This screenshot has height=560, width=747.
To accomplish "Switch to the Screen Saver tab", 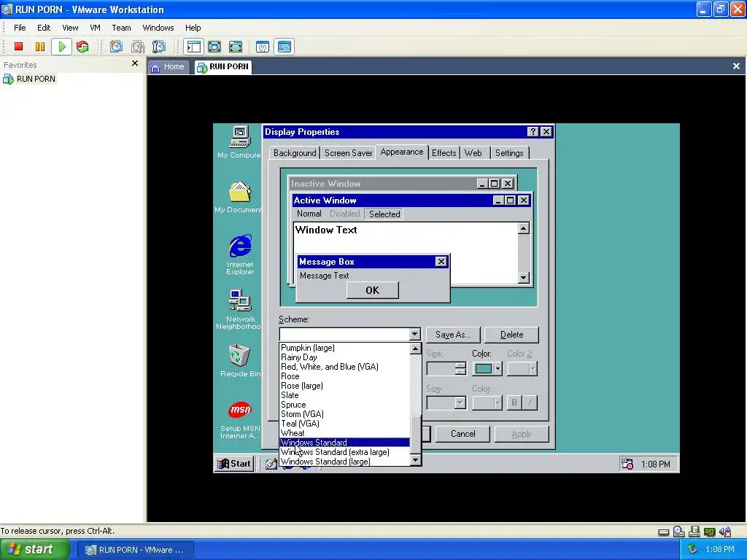I will tap(348, 153).
